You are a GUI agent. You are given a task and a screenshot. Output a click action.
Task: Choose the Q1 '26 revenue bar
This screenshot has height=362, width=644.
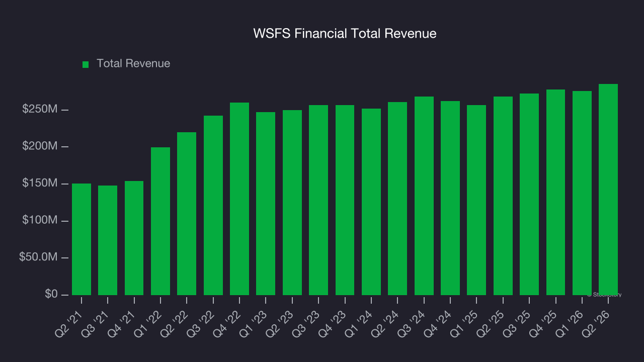click(x=582, y=193)
